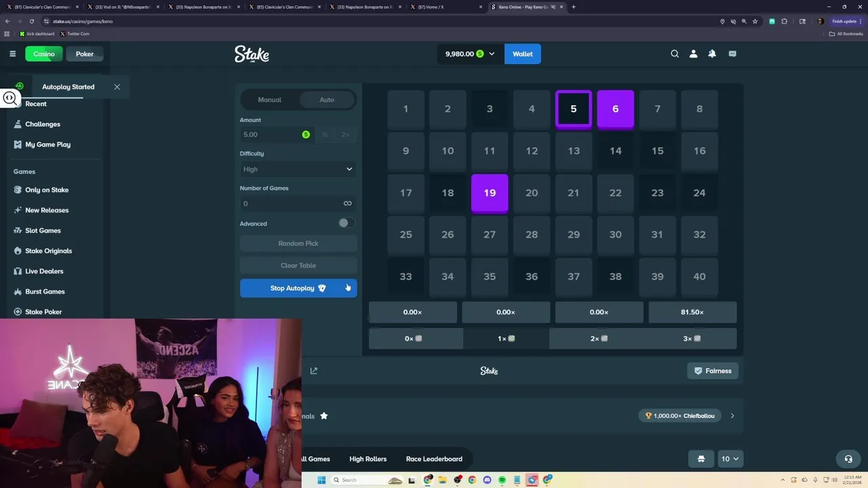Screen dimensions: 868x488
Task: Close the Autoplay Started notification
Action: tap(117, 87)
